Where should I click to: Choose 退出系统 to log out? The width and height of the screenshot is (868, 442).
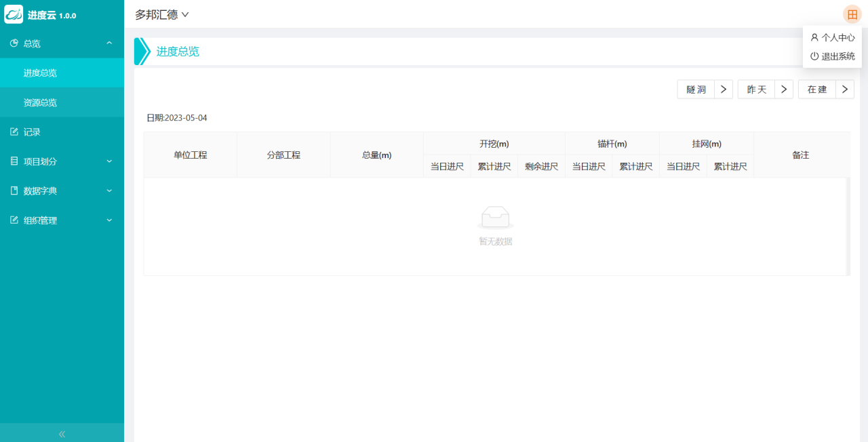[x=832, y=56]
